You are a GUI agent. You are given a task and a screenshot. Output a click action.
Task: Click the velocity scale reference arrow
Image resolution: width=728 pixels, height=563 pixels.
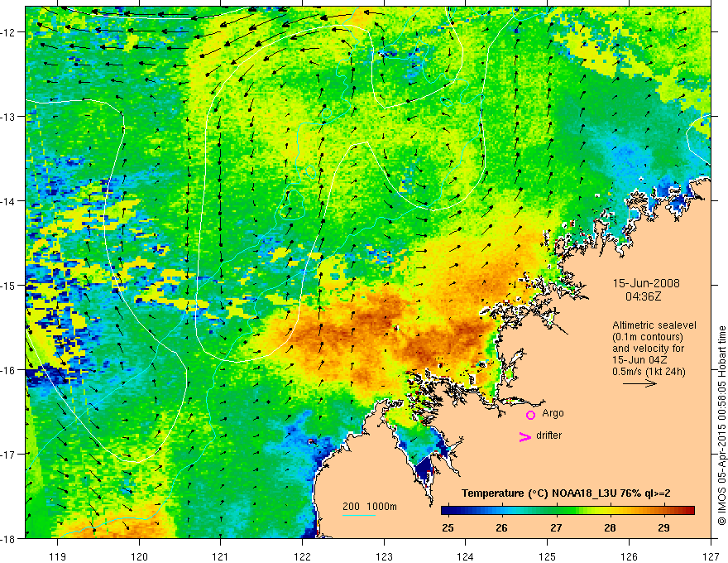[x=639, y=383]
